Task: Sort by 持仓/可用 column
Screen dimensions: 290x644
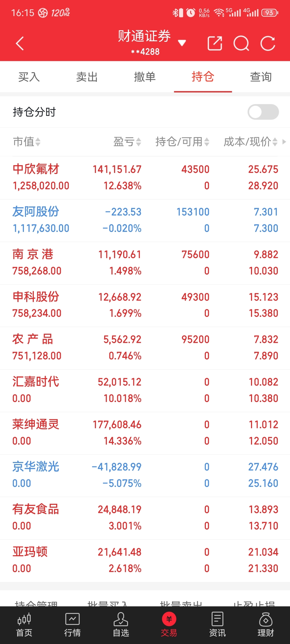Action: point(182,142)
